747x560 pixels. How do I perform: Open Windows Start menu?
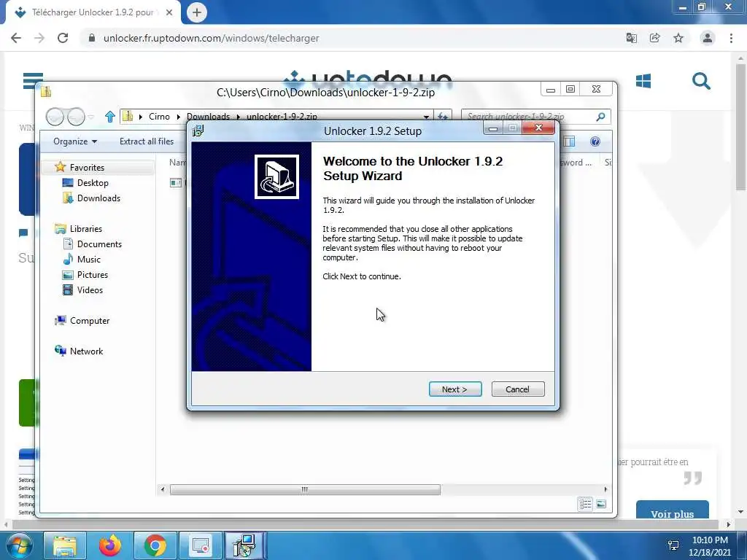click(x=20, y=545)
